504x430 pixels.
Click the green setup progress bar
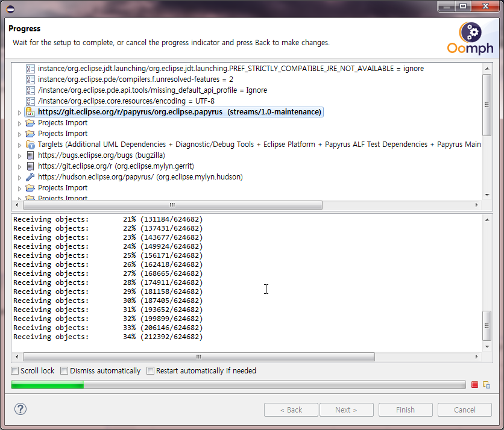click(x=238, y=384)
